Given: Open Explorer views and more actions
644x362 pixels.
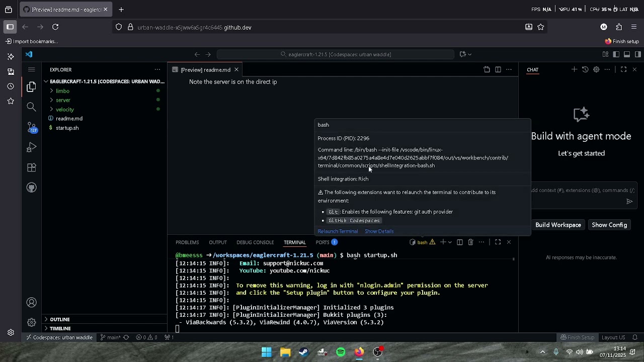Looking at the screenshot, I should (x=157, y=69).
